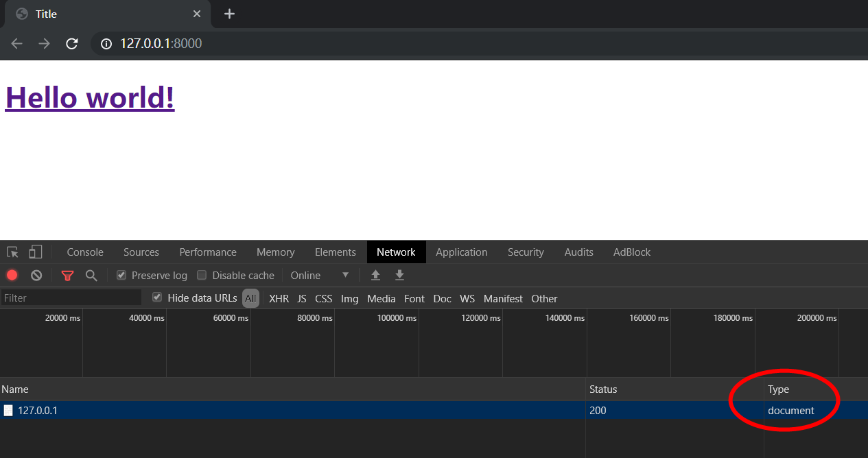Image resolution: width=868 pixels, height=458 pixels.
Task: Select the Network tab
Action: (x=396, y=252)
